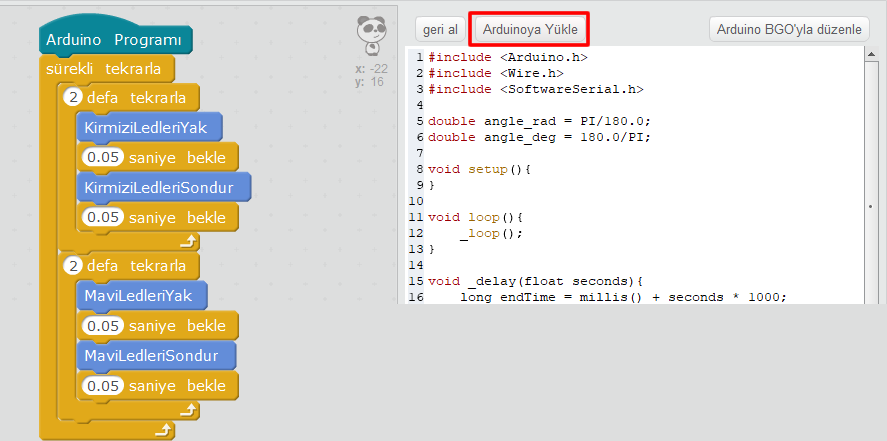887x441 pixels.
Task: Open Arduino BGO'yla düzenle button
Action: point(789,29)
